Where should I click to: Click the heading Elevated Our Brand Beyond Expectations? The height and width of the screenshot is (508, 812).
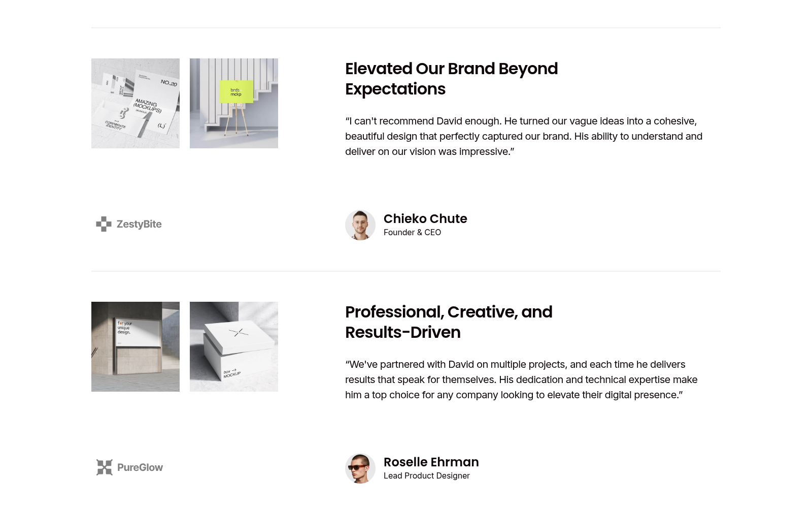[451, 79]
